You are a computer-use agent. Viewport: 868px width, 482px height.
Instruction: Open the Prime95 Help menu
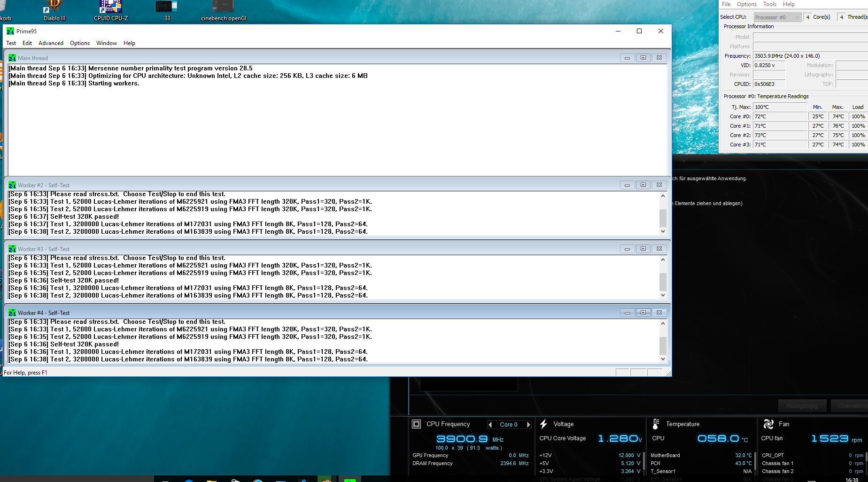click(x=129, y=43)
